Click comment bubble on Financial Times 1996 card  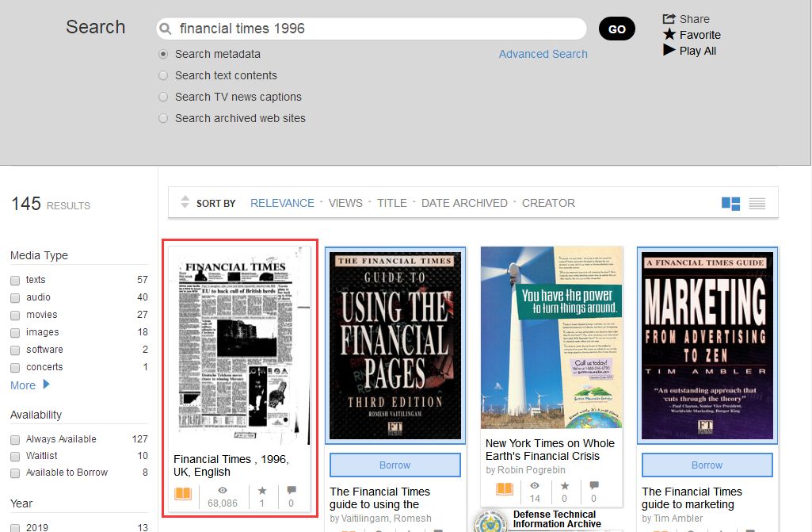[x=292, y=489]
